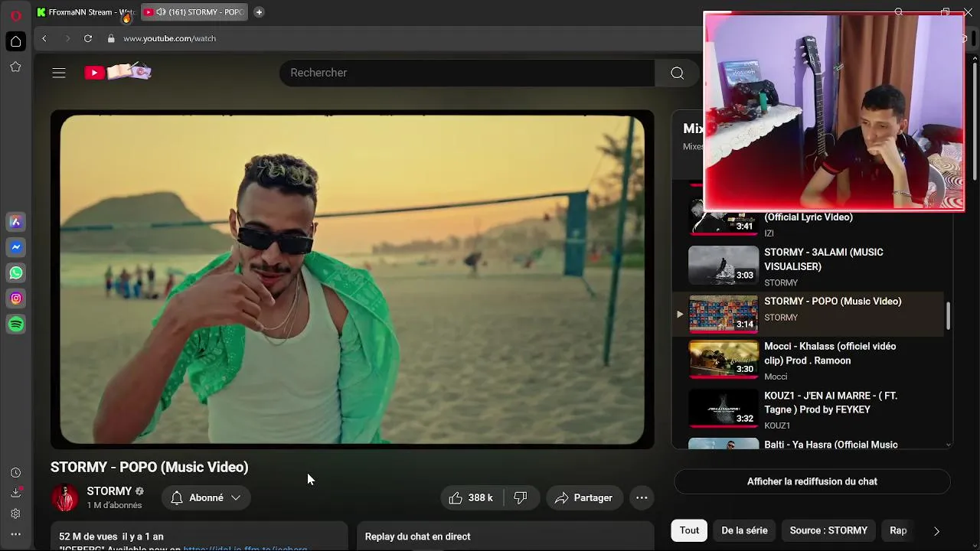
Task: Focus the Rechercher search field
Action: [x=467, y=73]
